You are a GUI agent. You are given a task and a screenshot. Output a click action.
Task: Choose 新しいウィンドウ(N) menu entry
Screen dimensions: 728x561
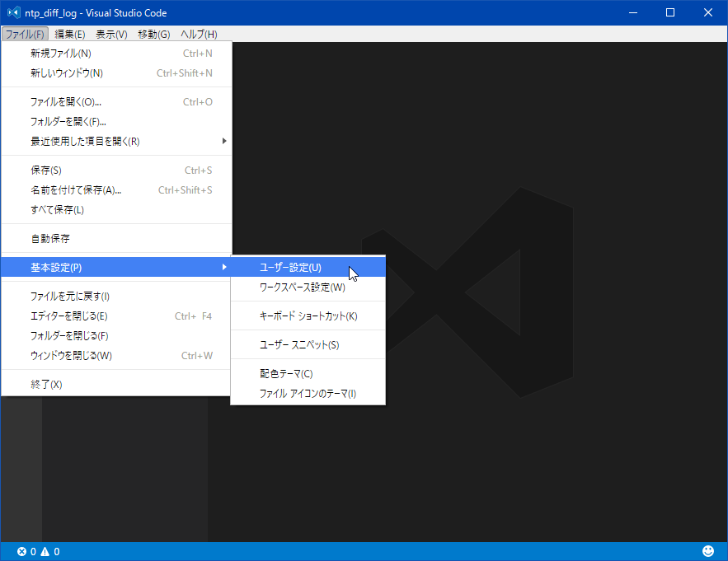tap(116, 72)
